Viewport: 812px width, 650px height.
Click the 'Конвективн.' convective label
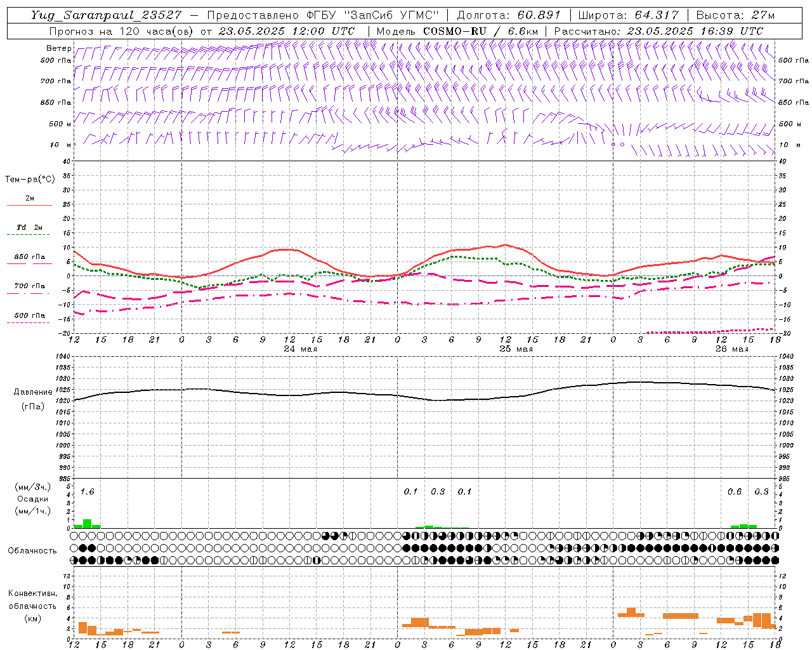point(32,594)
